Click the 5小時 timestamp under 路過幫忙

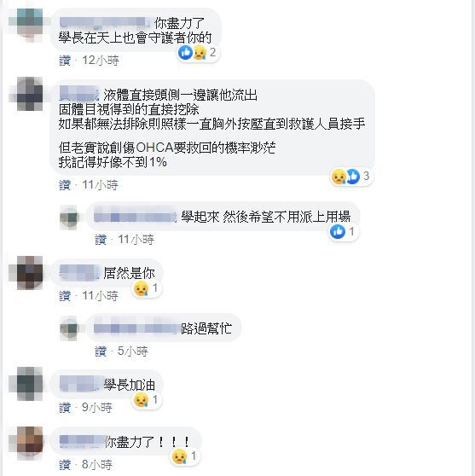pyautogui.click(x=132, y=351)
